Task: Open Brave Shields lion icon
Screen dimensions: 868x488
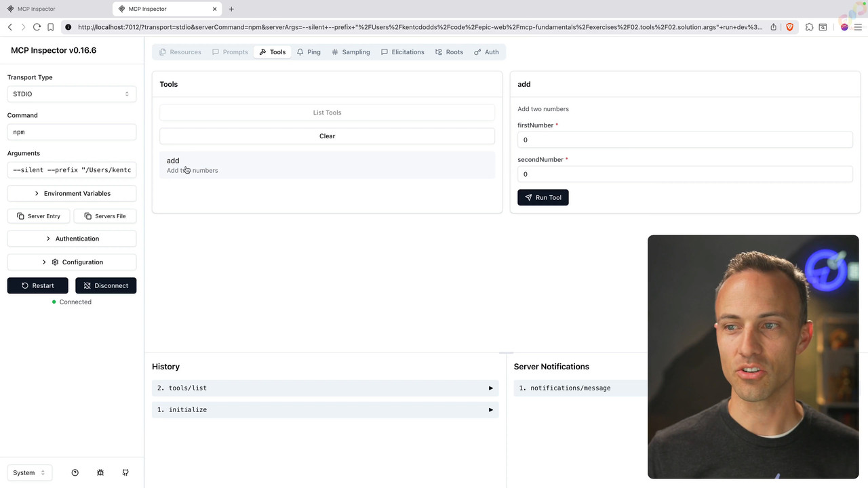Action: (x=789, y=27)
